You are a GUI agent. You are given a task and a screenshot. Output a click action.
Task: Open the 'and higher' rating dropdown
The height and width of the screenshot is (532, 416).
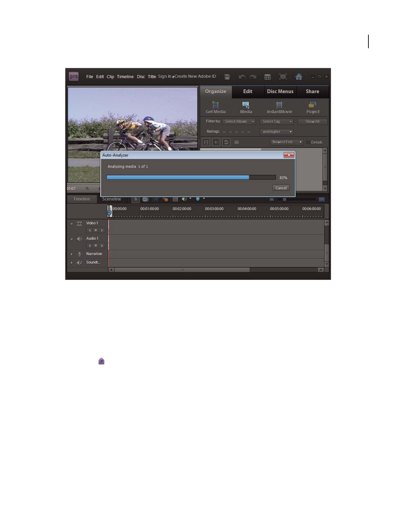(277, 132)
